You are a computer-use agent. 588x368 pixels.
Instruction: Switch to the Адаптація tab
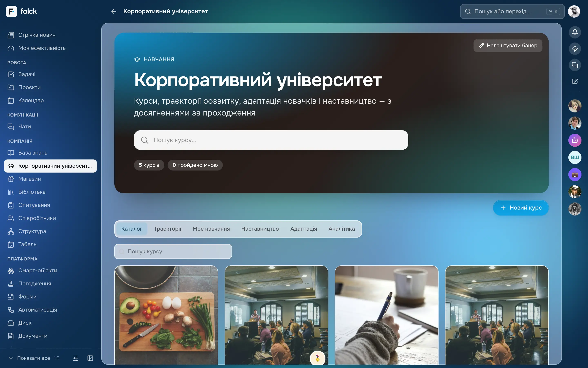click(303, 229)
